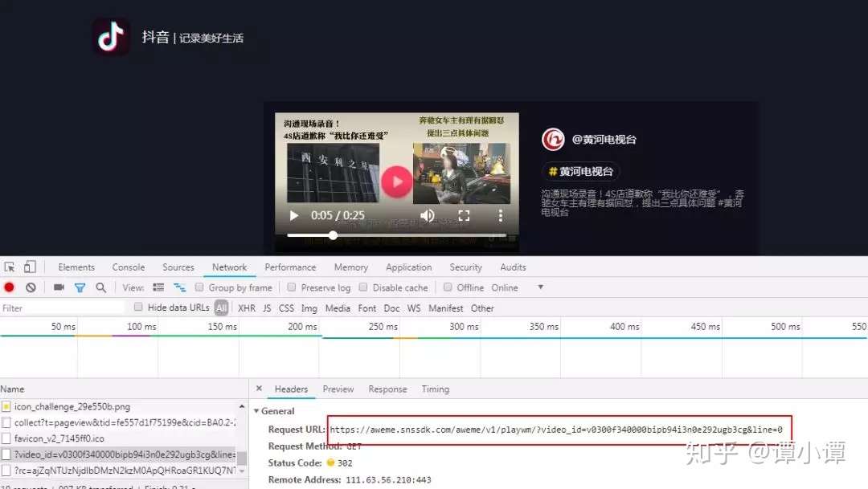Filter requests by Media type

(338, 308)
